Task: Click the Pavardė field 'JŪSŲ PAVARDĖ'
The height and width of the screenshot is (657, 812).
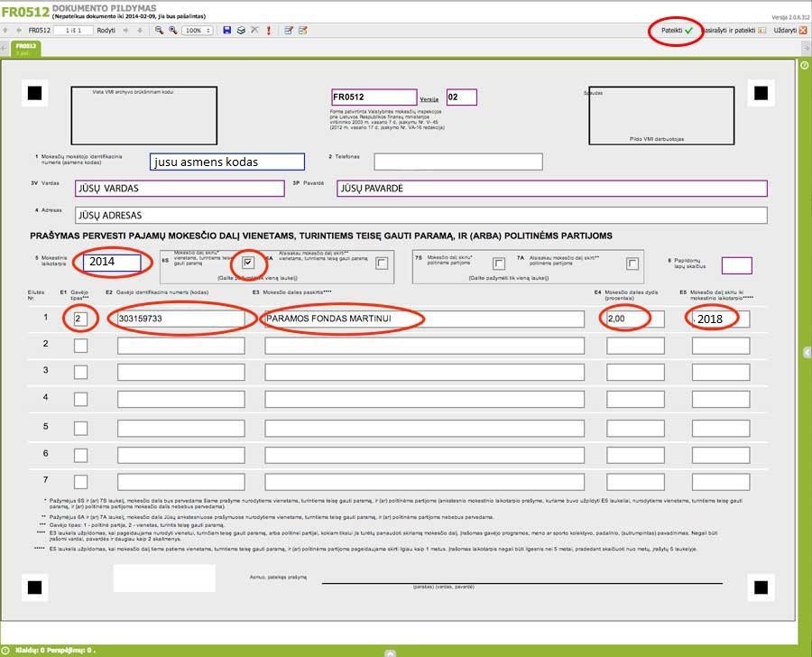Action: coord(552,188)
